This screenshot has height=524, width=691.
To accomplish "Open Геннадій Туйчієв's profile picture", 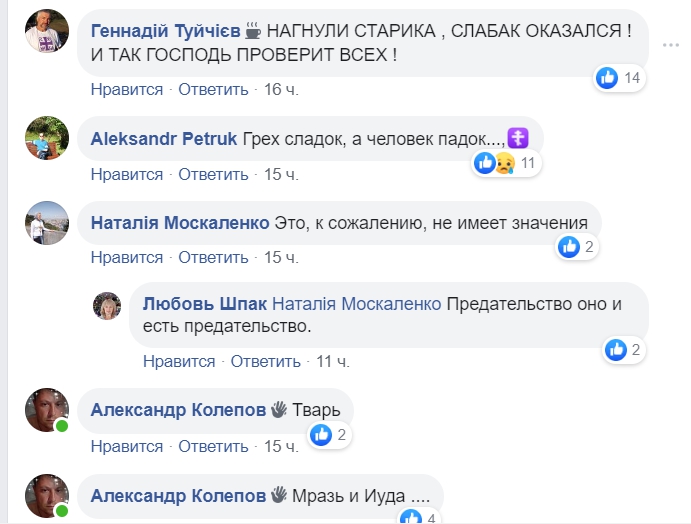I will [47, 31].
